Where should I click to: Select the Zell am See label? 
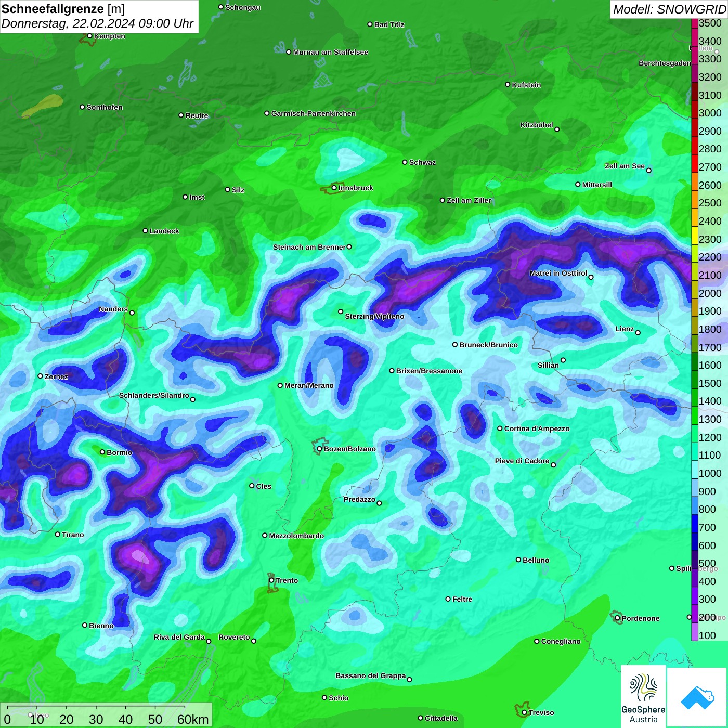point(625,166)
